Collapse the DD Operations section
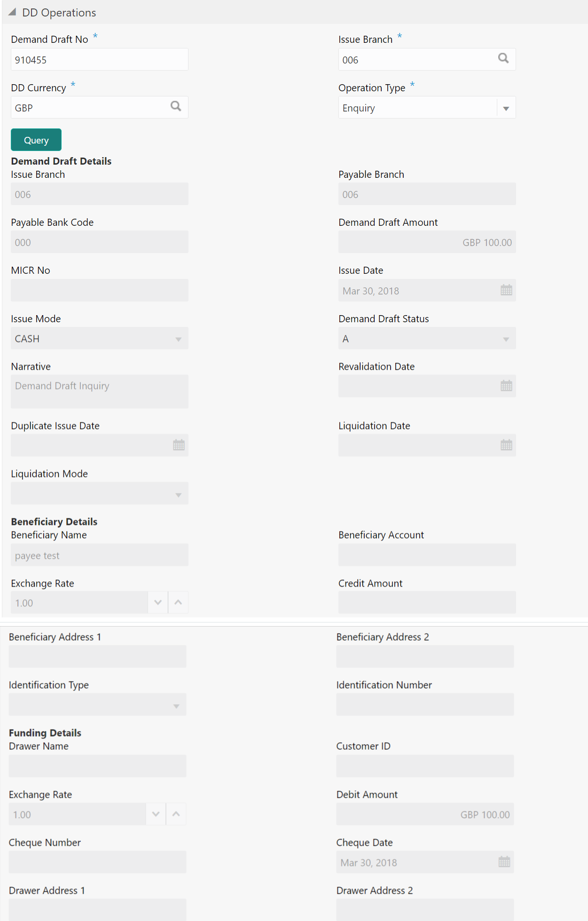Screen dimensions: 588x921 (x=12, y=12)
